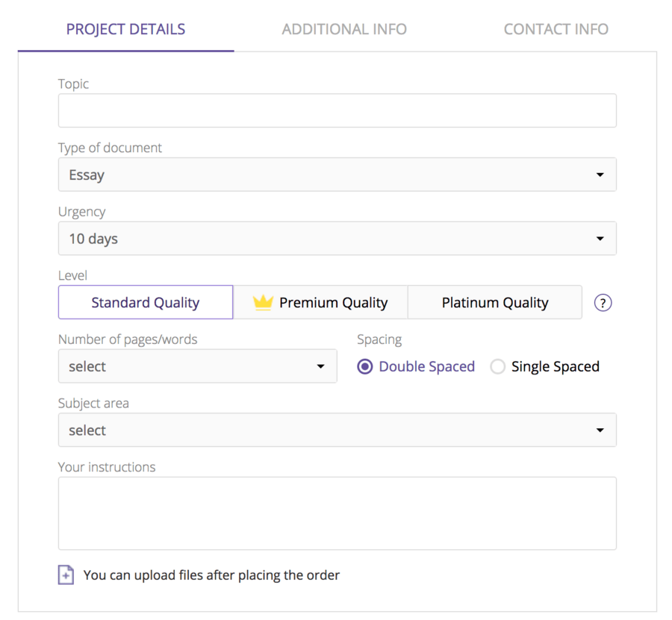Choose Platinum Quality level
The image size is (672, 620).
tap(495, 302)
